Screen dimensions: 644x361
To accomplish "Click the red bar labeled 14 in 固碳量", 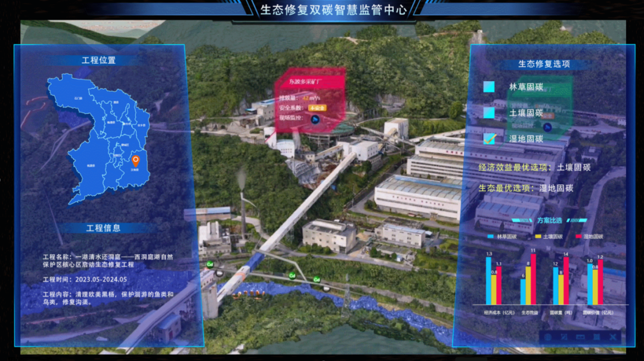I will coord(566,280).
